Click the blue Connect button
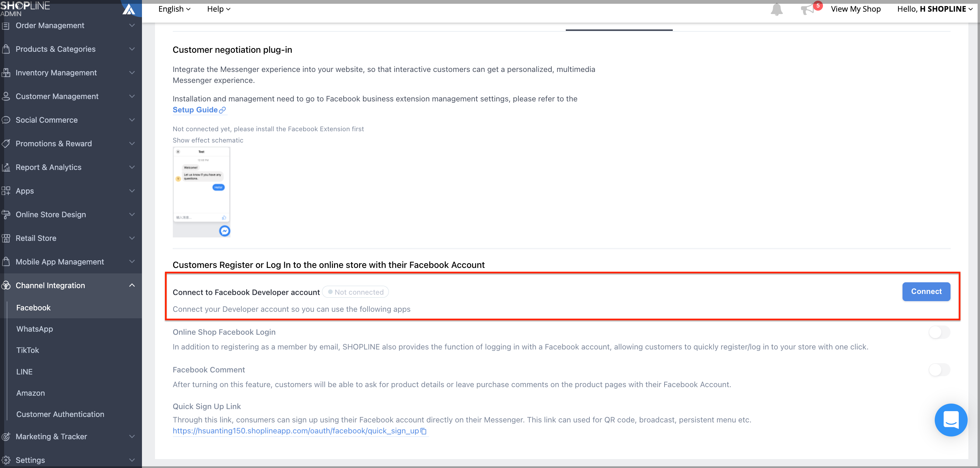Viewport: 980px width, 468px height. (x=926, y=292)
